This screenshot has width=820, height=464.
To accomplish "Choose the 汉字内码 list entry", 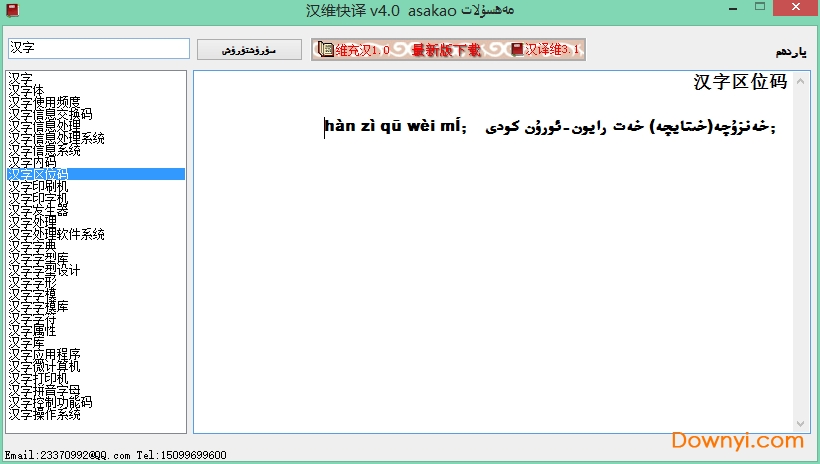I will coord(32,162).
